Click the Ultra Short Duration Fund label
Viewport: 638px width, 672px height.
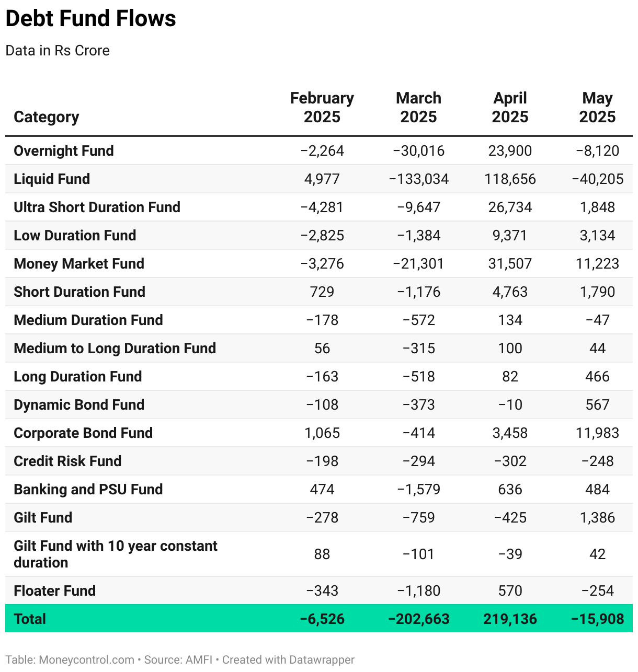[97, 207]
